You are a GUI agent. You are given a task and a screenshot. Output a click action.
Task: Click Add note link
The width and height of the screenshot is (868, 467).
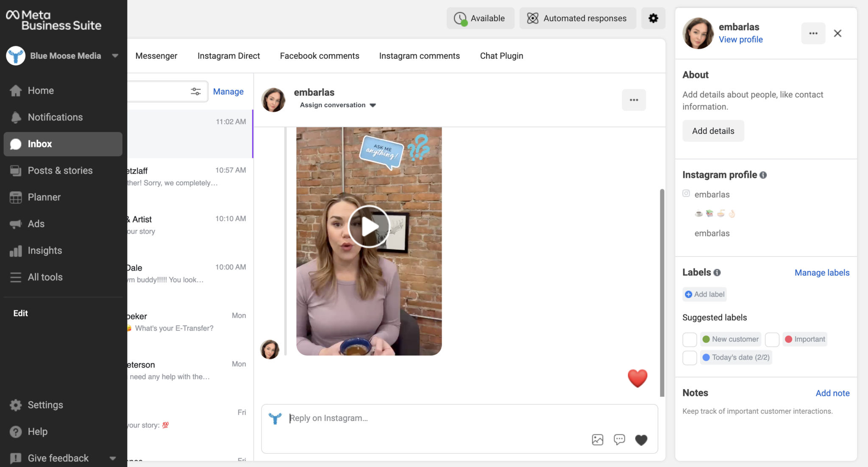pos(833,393)
